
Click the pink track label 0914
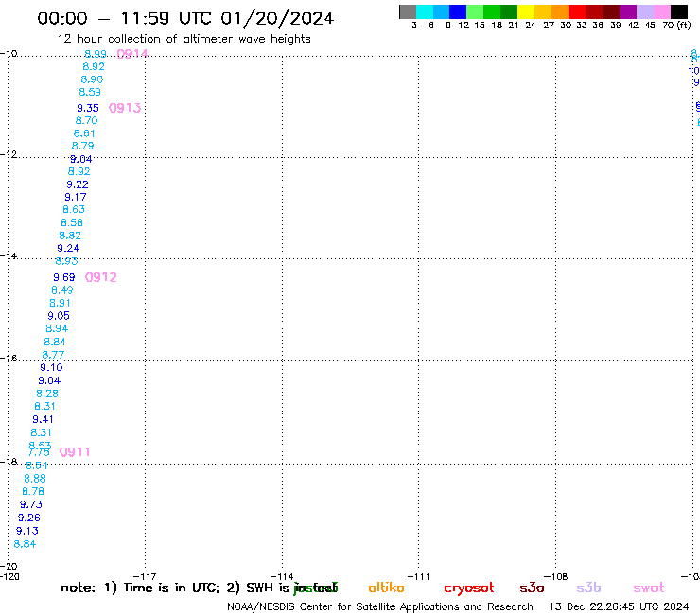(x=132, y=54)
